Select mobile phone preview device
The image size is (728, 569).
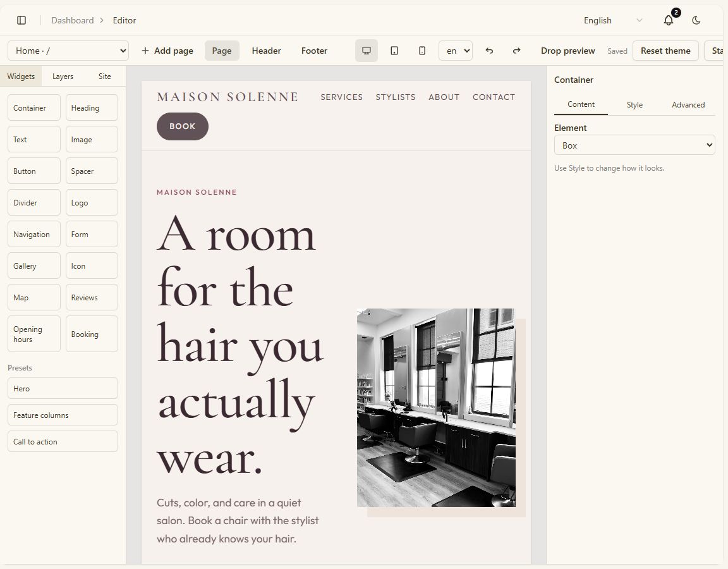[422, 51]
